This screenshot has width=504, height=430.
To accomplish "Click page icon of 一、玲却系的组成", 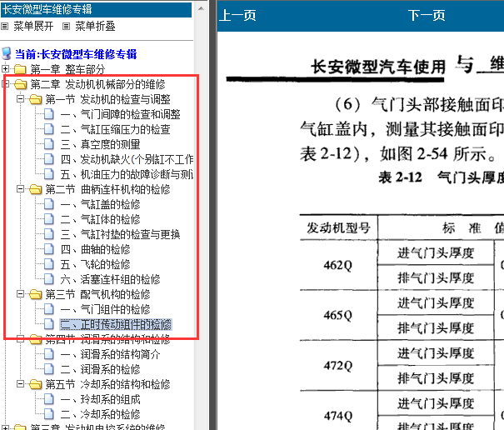I will click(49, 399).
